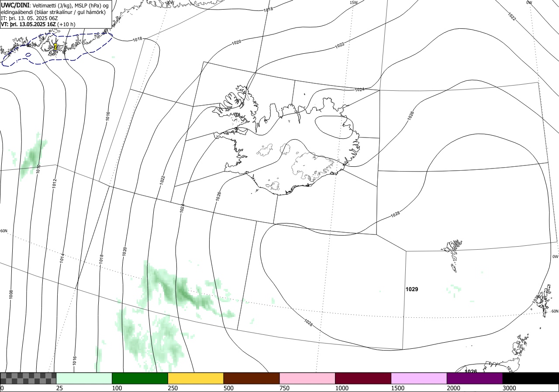The height and width of the screenshot is (392, 559).
Task: Click the '500' legend value label
Action: 229,388
